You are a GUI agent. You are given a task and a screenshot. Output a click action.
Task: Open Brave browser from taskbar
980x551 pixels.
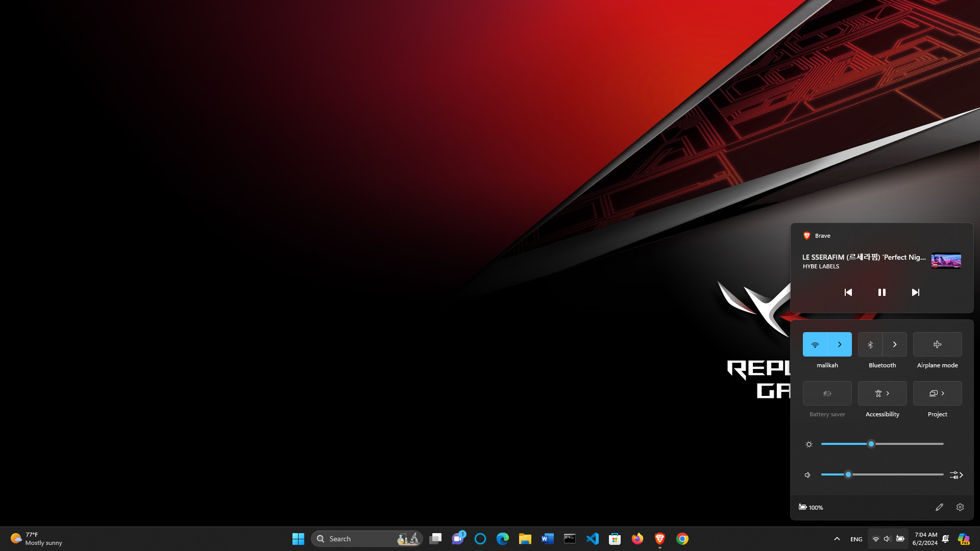point(659,539)
